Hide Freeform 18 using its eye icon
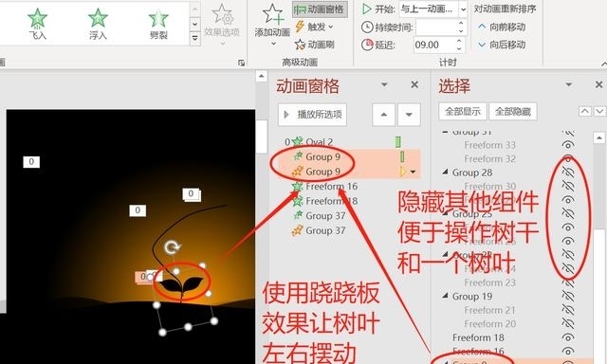Viewport: 607px width, 364px height. pyautogui.click(x=567, y=337)
